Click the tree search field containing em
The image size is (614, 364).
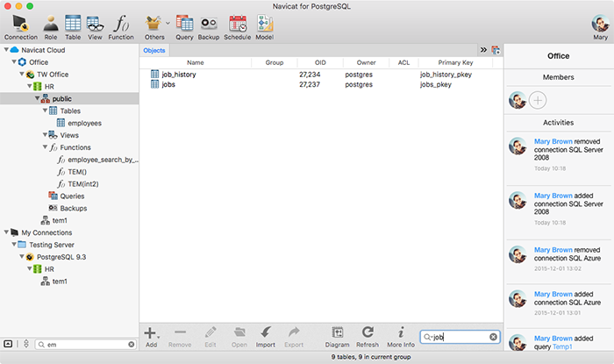[85, 345]
